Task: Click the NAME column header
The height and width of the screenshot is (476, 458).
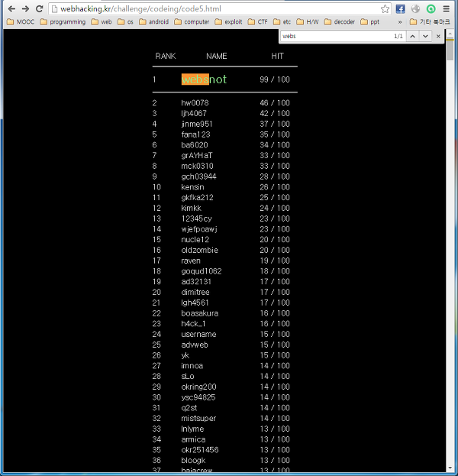Action: (217, 56)
